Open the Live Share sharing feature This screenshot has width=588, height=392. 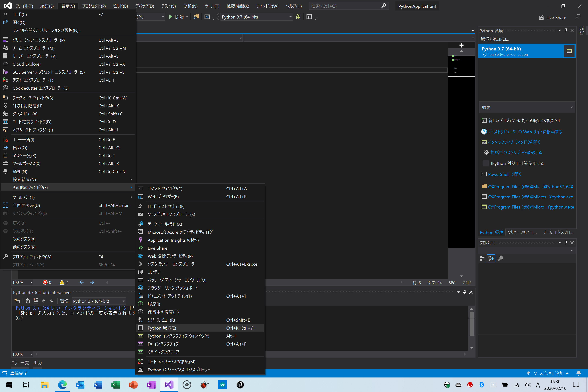pyautogui.click(x=553, y=17)
